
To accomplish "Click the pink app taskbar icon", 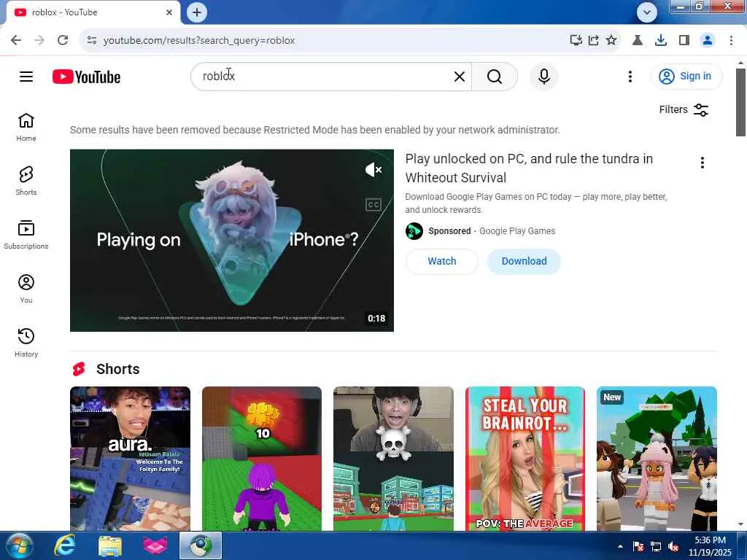I will point(155,545).
